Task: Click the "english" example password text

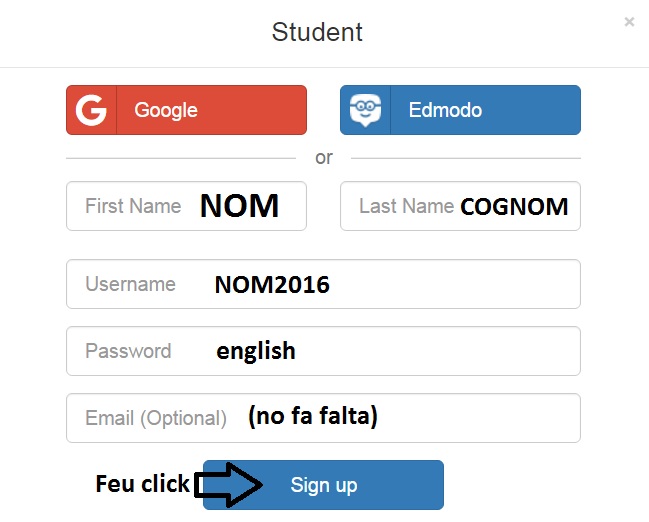Action: click(256, 351)
